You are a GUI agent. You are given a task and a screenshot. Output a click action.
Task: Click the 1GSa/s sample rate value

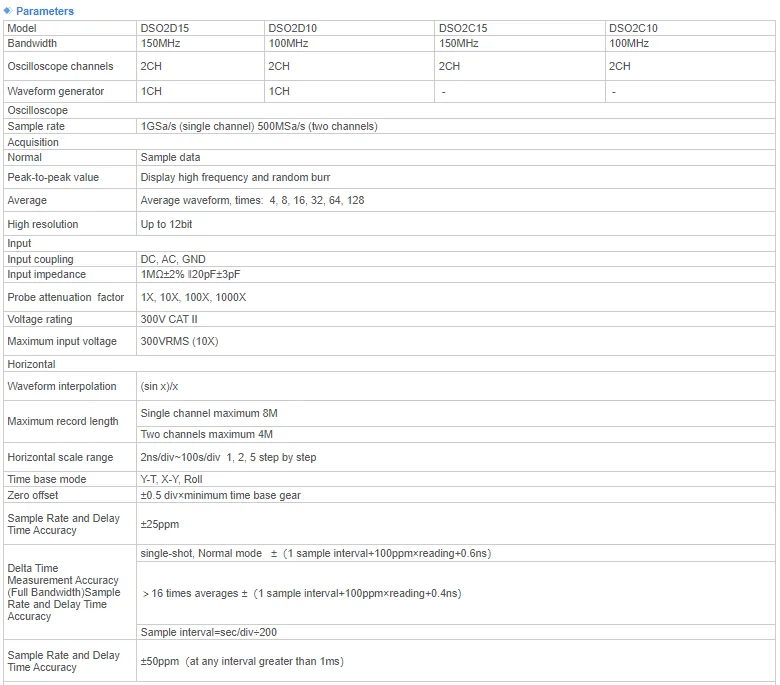tap(259, 126)
